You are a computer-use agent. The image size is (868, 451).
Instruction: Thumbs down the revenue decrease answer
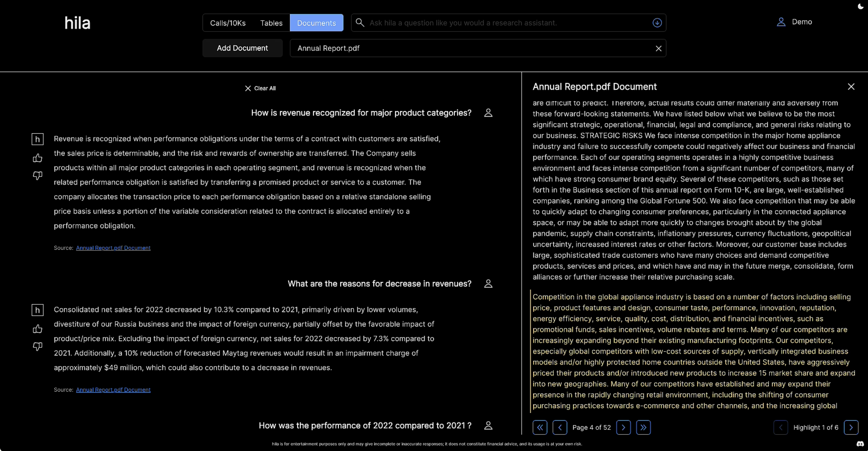tap(37, 347)
